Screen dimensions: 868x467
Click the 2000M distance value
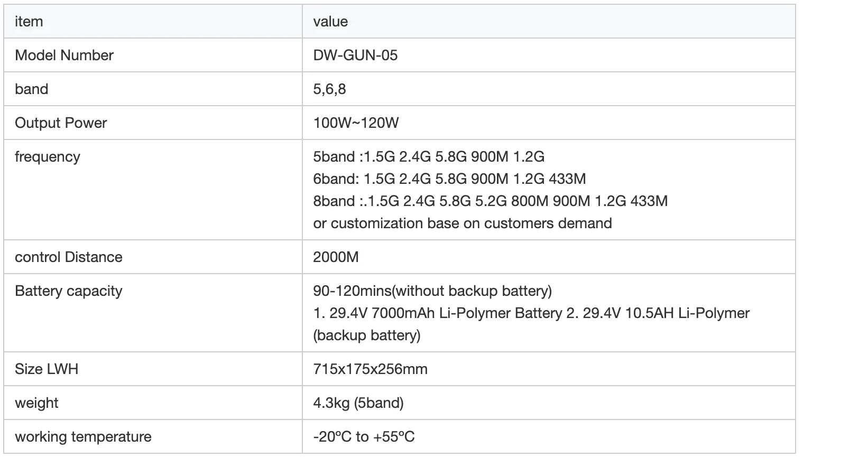click(x=336, y=257)
